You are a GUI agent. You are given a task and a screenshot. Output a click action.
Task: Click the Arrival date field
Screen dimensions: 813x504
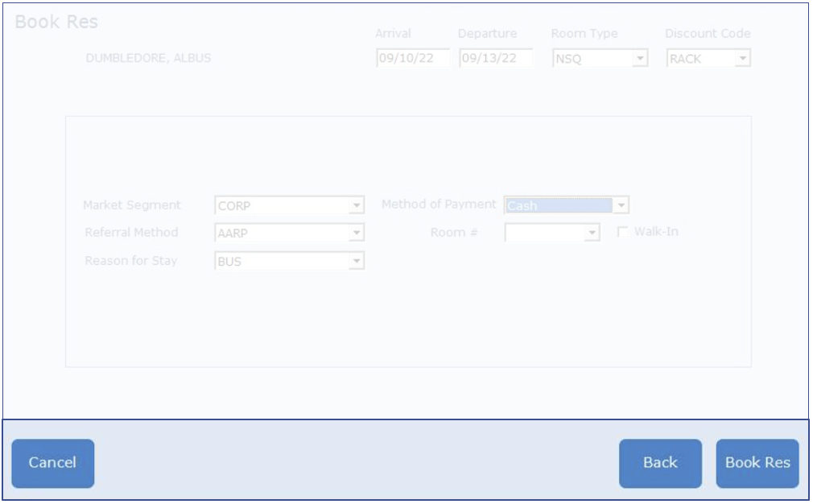412,59
